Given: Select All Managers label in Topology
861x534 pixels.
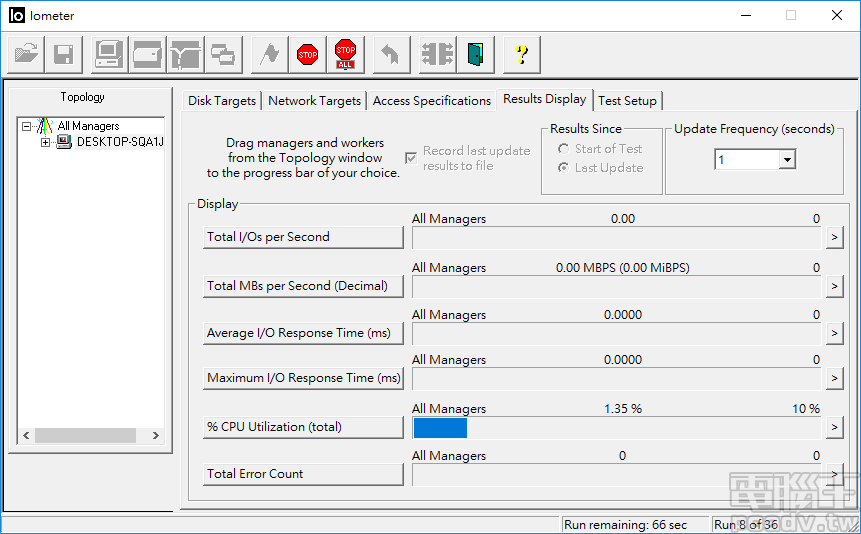Looking at the screenshot, I should pos(88,126).
